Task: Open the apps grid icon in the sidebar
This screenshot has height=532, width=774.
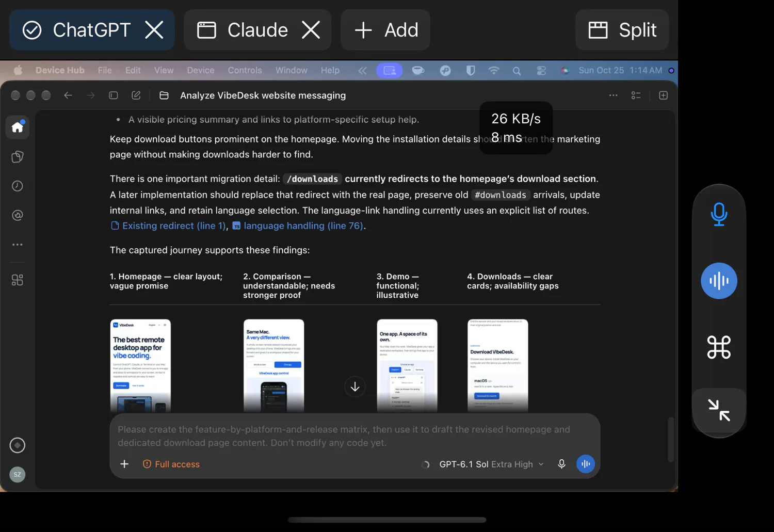Action: [x=18, y=280]
